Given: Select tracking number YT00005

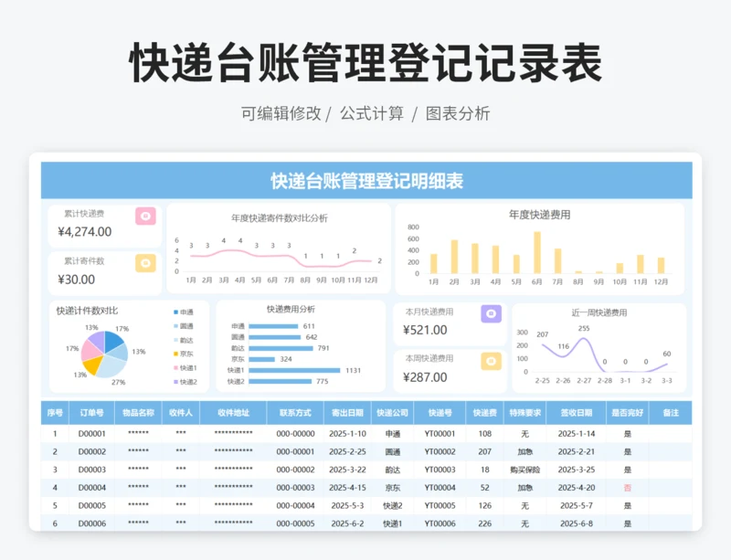Looking at the screenshot, I should [440, 505].
